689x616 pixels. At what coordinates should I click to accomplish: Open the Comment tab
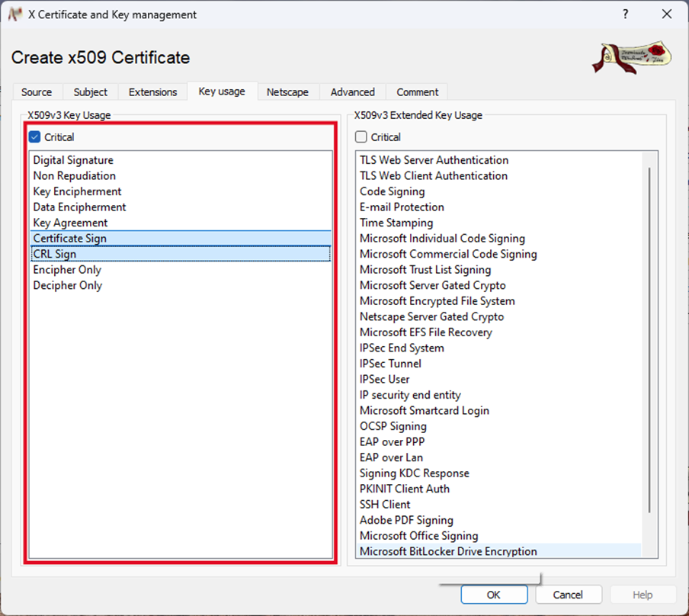click(417, 92)
